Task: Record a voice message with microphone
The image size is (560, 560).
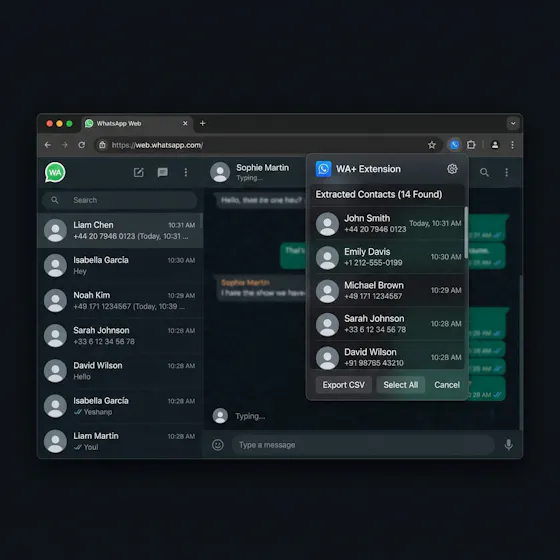Action: pos(509,445)
